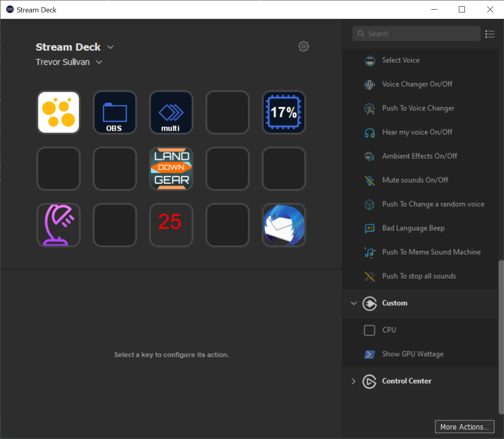Image resolution: width=504 pixels, height=439 pixels.
Task: Open the Stream Deck device dropdown
Action: [x=110, y=47]
